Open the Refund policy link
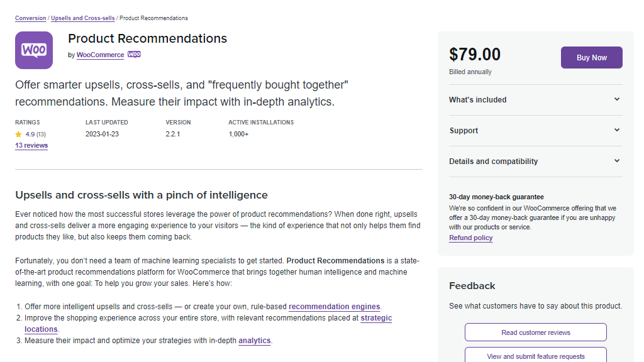The height and width of the screenshot is (362, 644). point(470,238)
